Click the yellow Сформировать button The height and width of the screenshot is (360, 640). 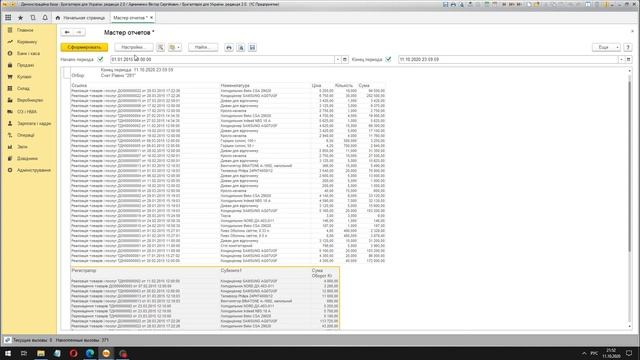pos(84,47)
